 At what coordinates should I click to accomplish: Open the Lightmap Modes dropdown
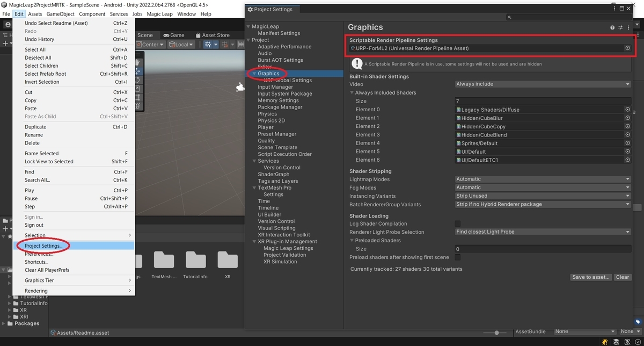[543, 179]
